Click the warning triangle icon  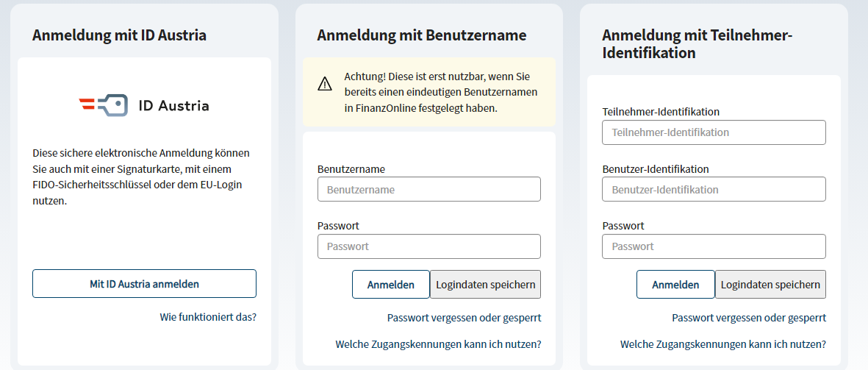[324, 84]
